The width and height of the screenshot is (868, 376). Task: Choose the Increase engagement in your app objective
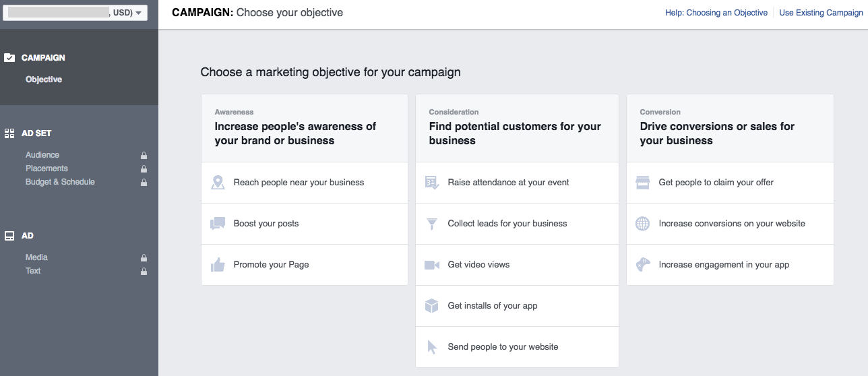[x=724, y=265]
